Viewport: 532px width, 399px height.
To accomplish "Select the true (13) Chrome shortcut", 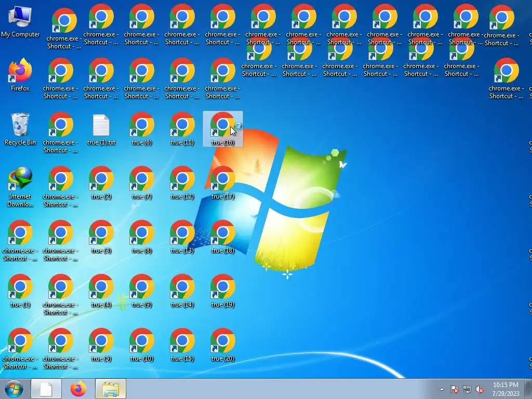I will coord(182,237).
